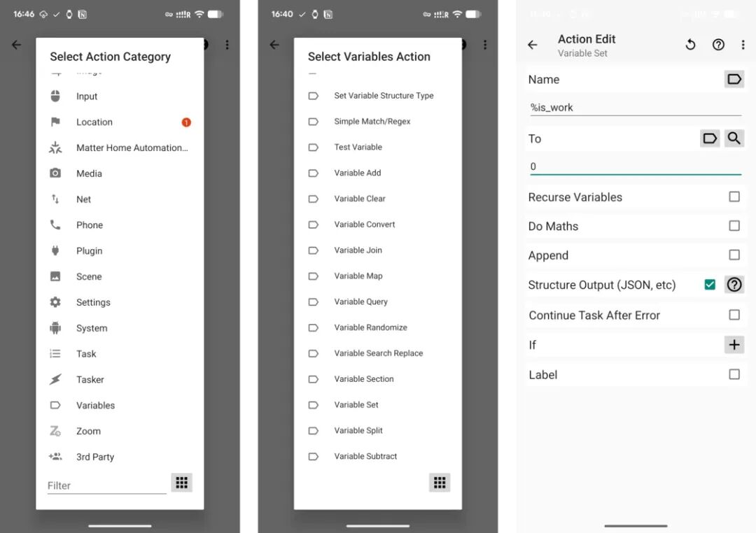Select Matter Home Automation category
The height and width of the screenshot is (533, 756).
[120, 148]
